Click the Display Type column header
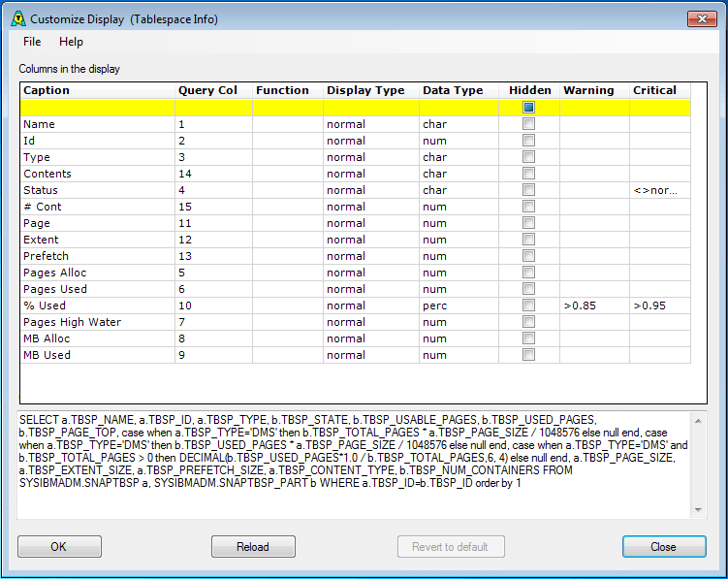Viewport: 728px width, 579px height. 371,90
